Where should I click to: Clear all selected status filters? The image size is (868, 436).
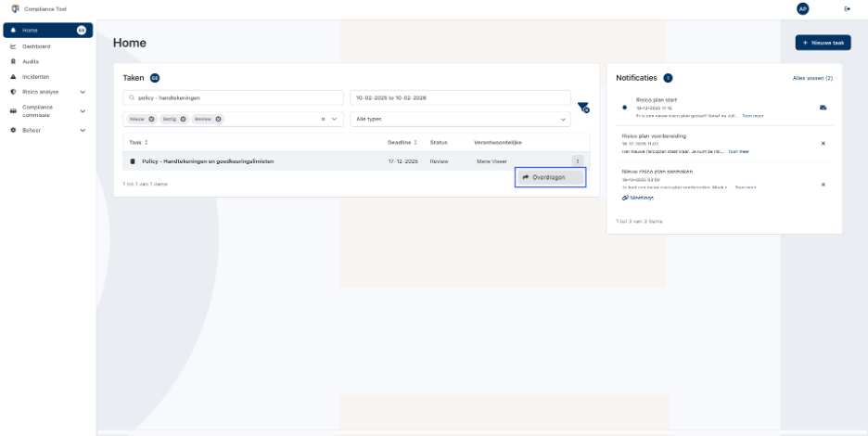coord(324,119)
